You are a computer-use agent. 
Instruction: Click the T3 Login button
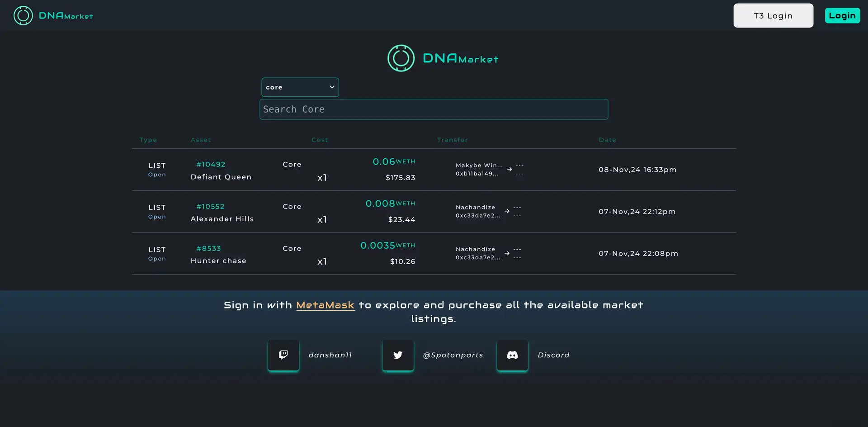click(773, 16)
